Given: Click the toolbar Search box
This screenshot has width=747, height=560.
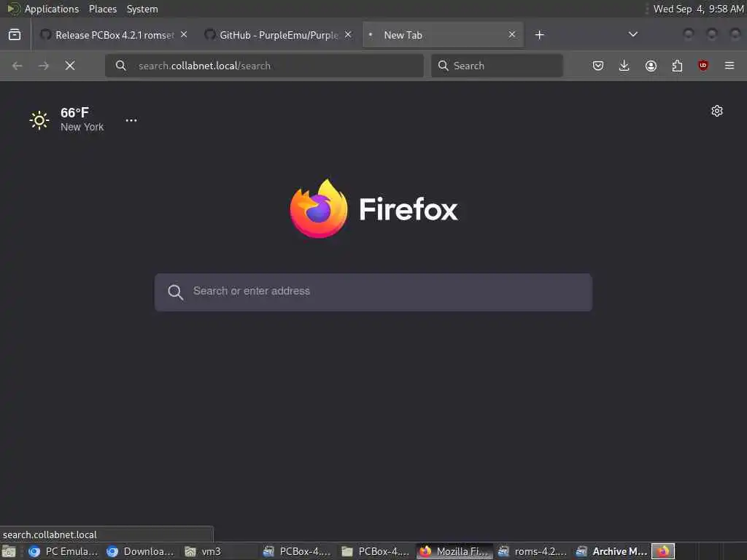Looking at the screenshot, I should (x=497, y=66).
